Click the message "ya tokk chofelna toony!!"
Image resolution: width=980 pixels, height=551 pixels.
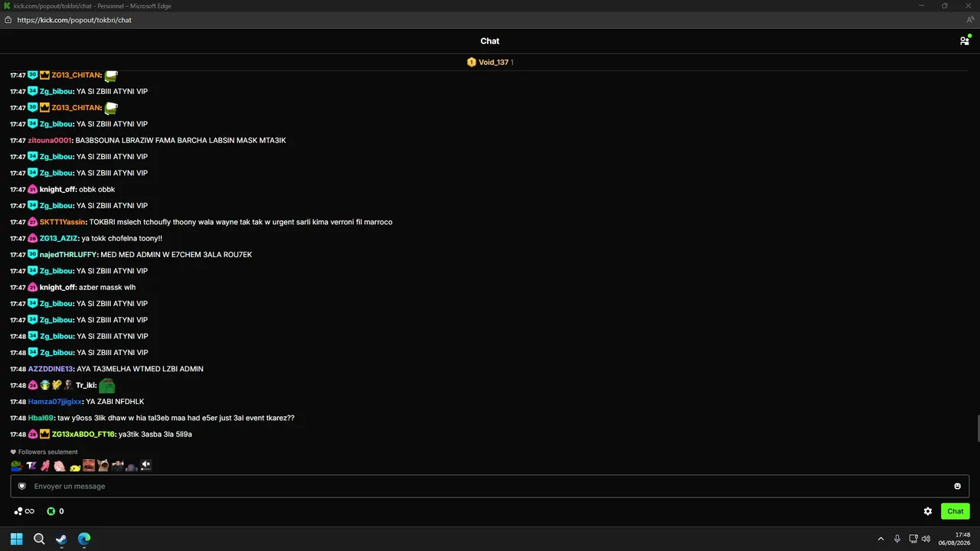(122, 238)
